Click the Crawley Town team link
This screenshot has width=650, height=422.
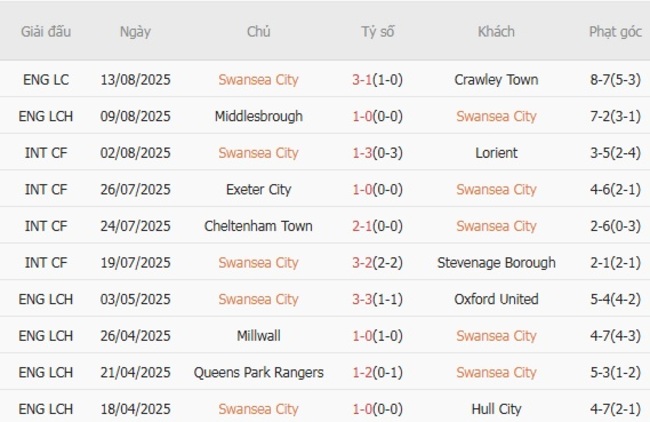click(x=495, y=79)
